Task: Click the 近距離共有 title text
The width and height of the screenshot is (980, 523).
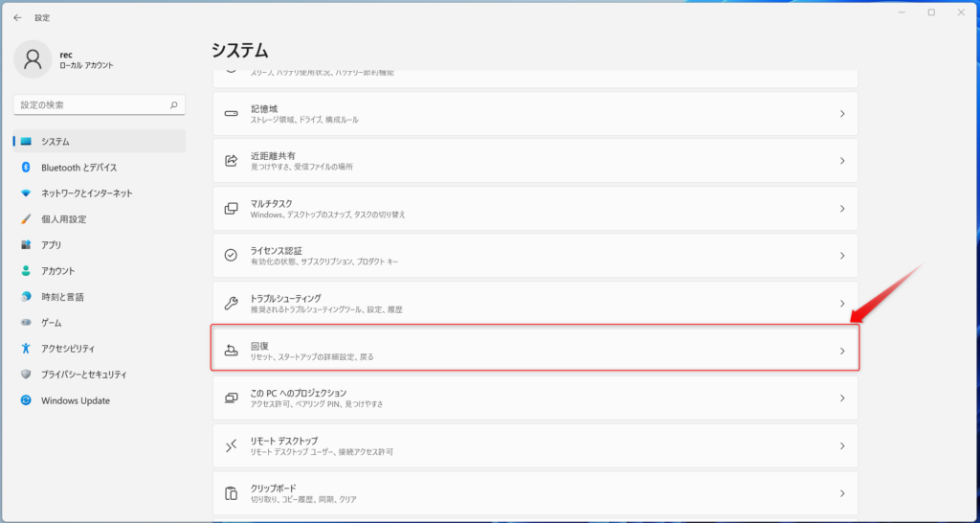Action: click(273, 155)
